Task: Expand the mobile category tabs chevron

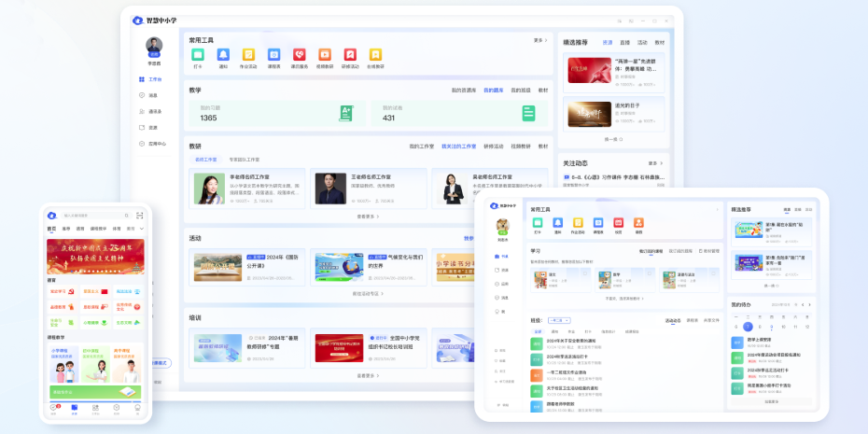Action: tap(143, 229)
